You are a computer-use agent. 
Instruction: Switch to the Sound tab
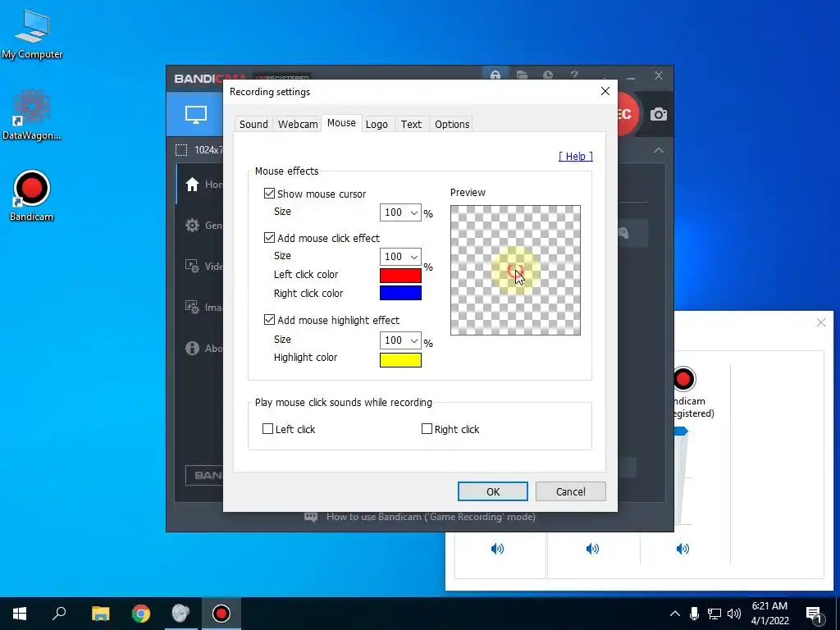[x=253, y=125]
